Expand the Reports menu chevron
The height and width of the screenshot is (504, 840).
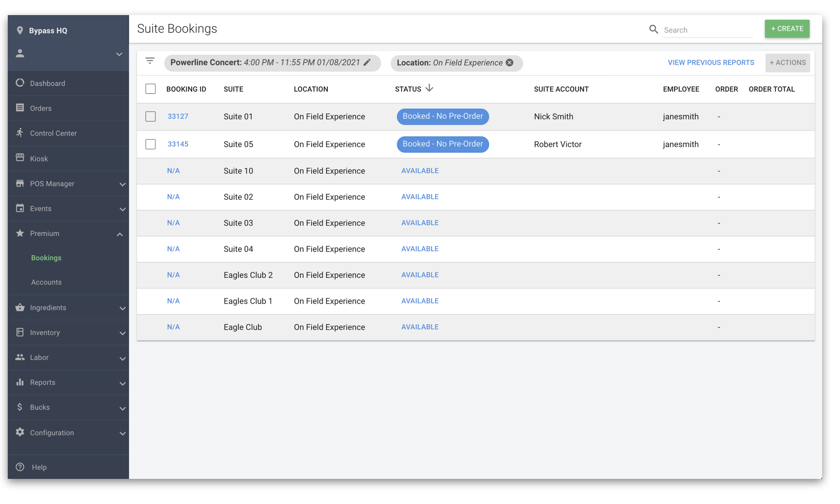click(122, 383)
